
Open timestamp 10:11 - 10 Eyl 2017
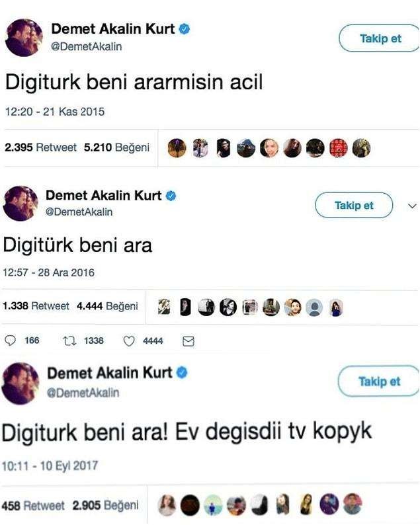[x=50, y=465]
